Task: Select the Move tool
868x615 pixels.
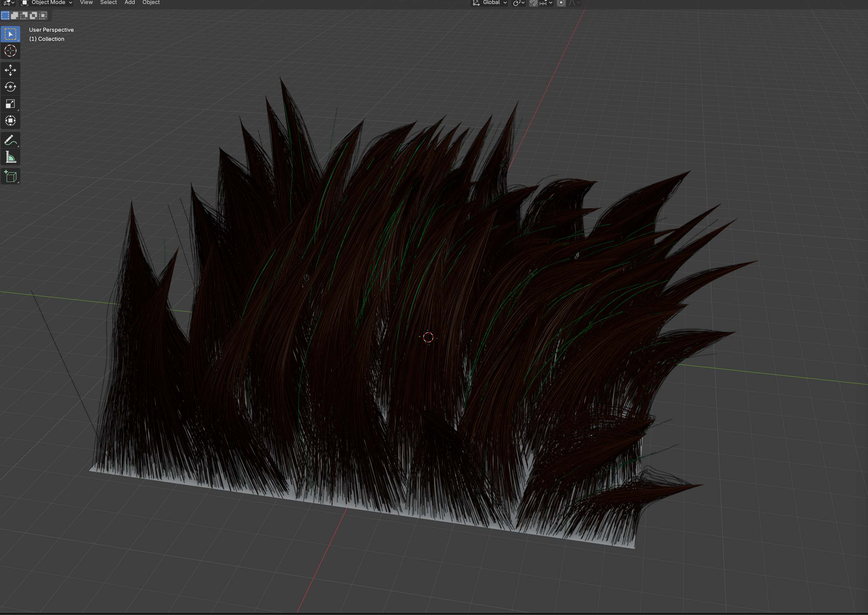Action: (x=10, y=70)
